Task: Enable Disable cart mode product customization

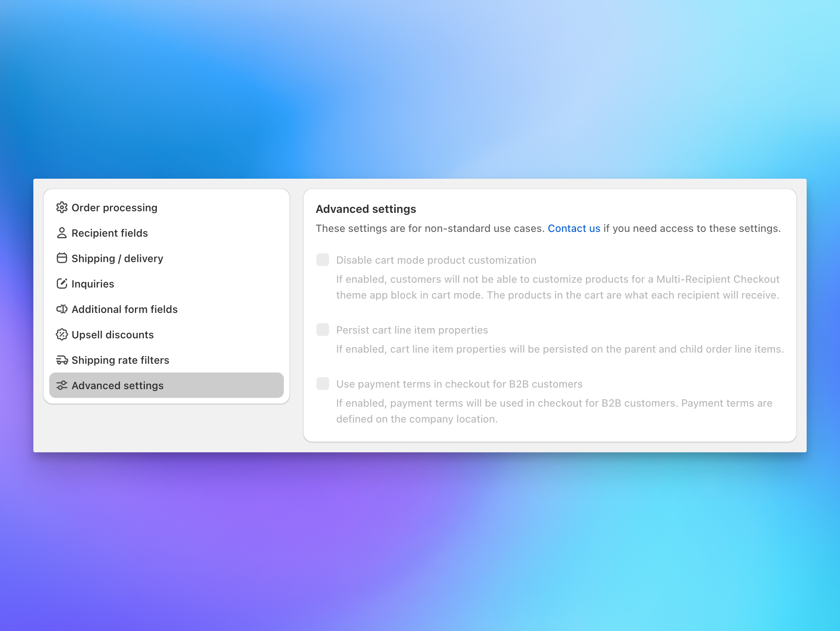Action: (x=323, y=260)
